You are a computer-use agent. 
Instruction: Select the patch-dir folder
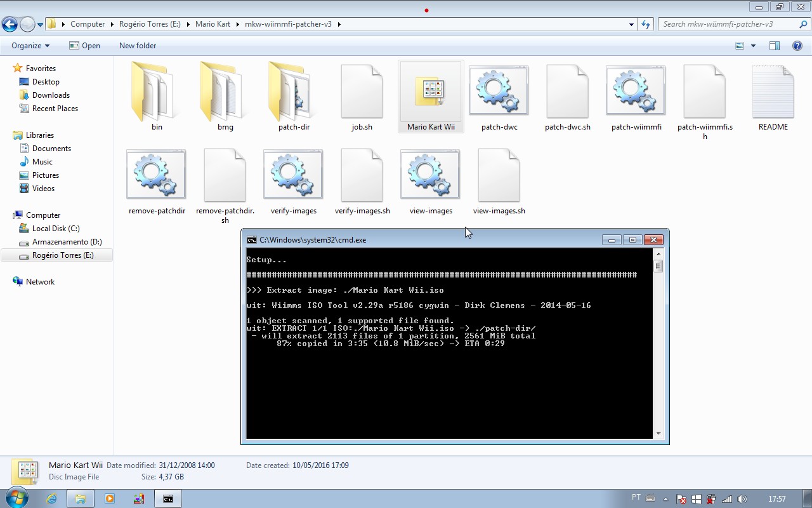click(x=293, y=93)
